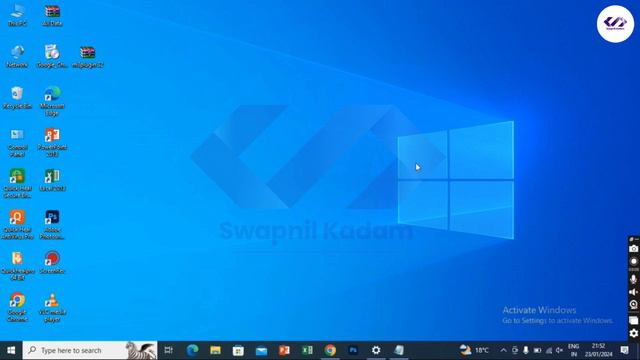Select the Control Panel desktop icon
640x360 pixels.
point(17,142)
